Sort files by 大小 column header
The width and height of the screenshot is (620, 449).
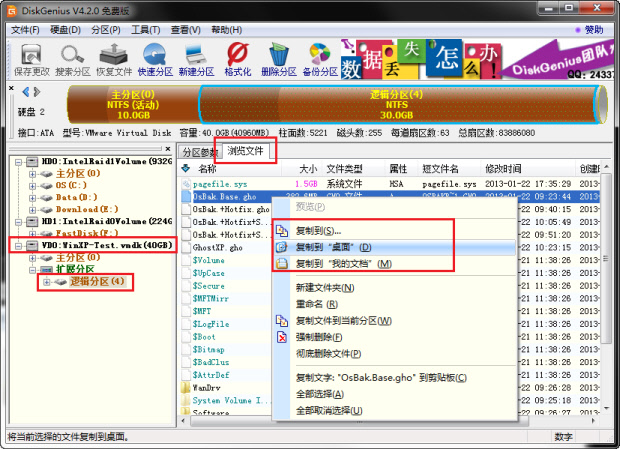pos(302,169)
